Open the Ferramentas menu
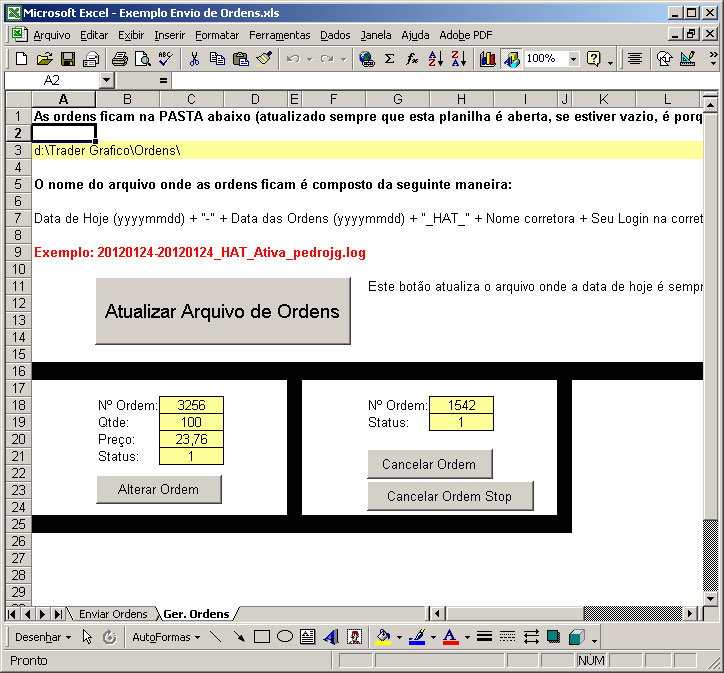The image size is (724, 673). pos(279,35)
